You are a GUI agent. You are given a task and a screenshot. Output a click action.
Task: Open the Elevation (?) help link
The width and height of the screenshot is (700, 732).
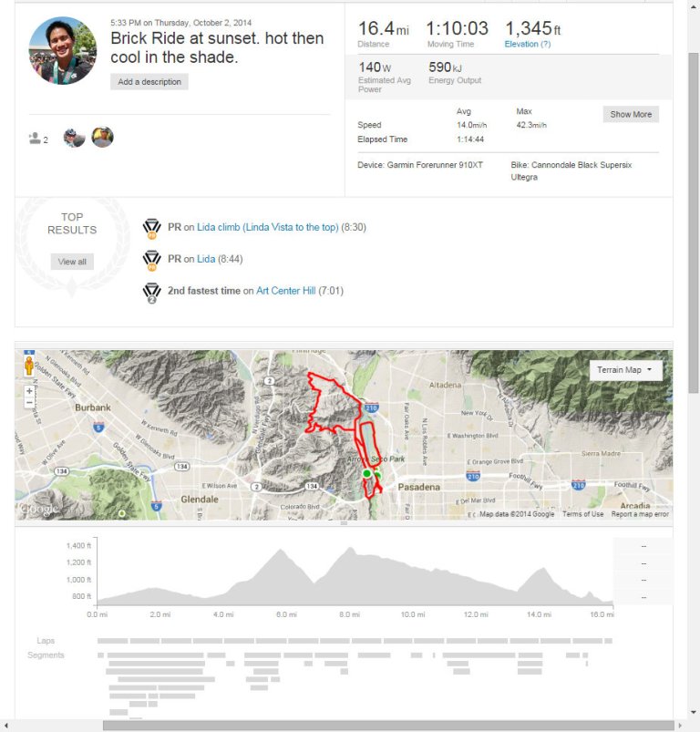527,44
